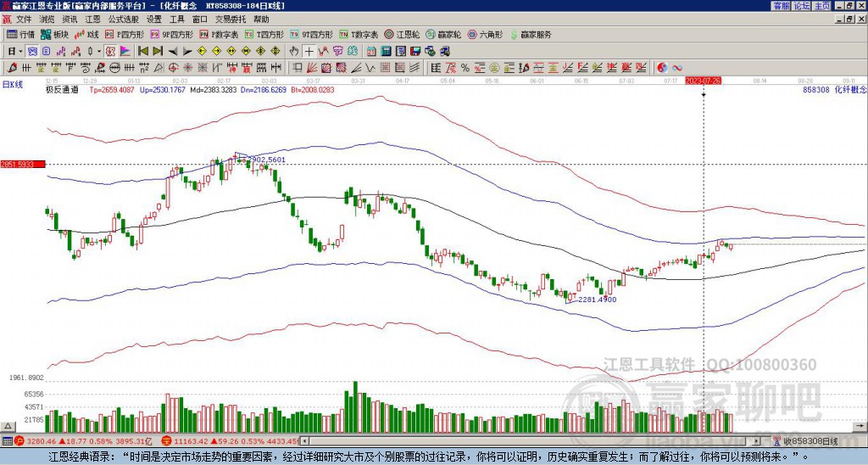
Task: Toggle the 极反通道 indicator button
Action: 62,88
